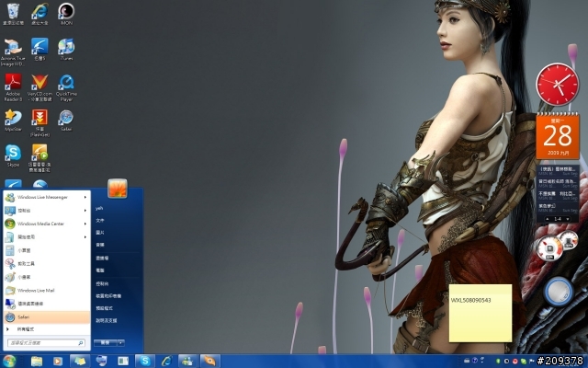Launch QuickTime Player from the desktop

click(66, 87)
